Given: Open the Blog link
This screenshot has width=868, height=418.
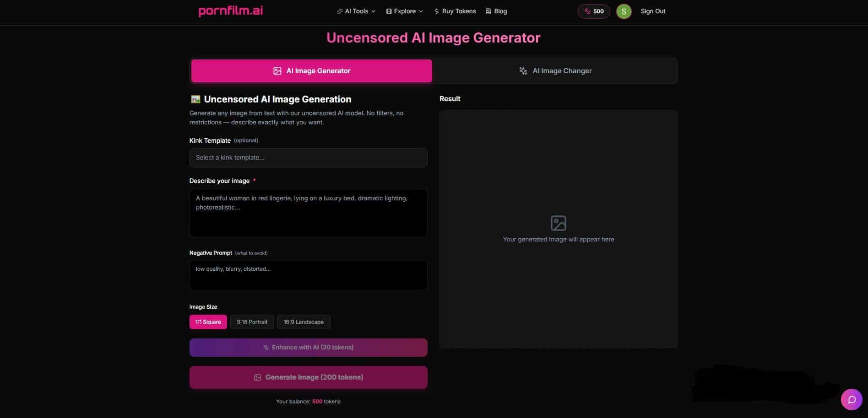Looking at the screenshot, I should pos(496,11).
